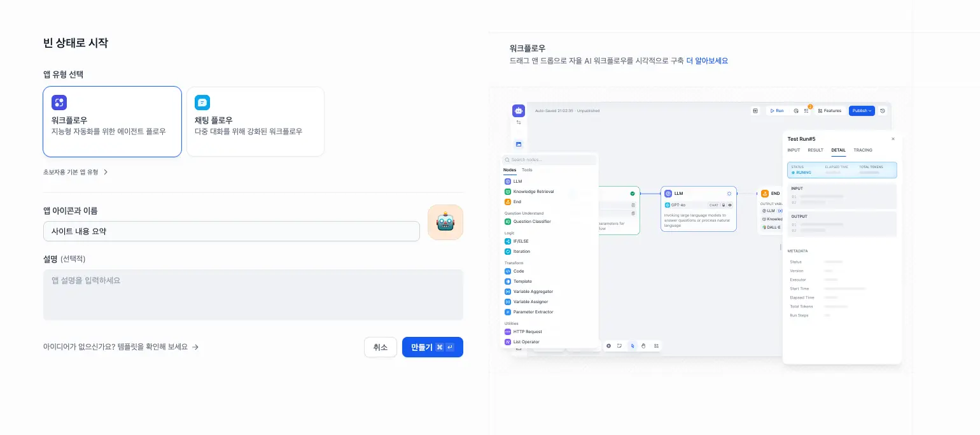Click the app name field with 사이트 내용 요약
Viewport: 980px width, 435px height.
click(x=232, y=231)
